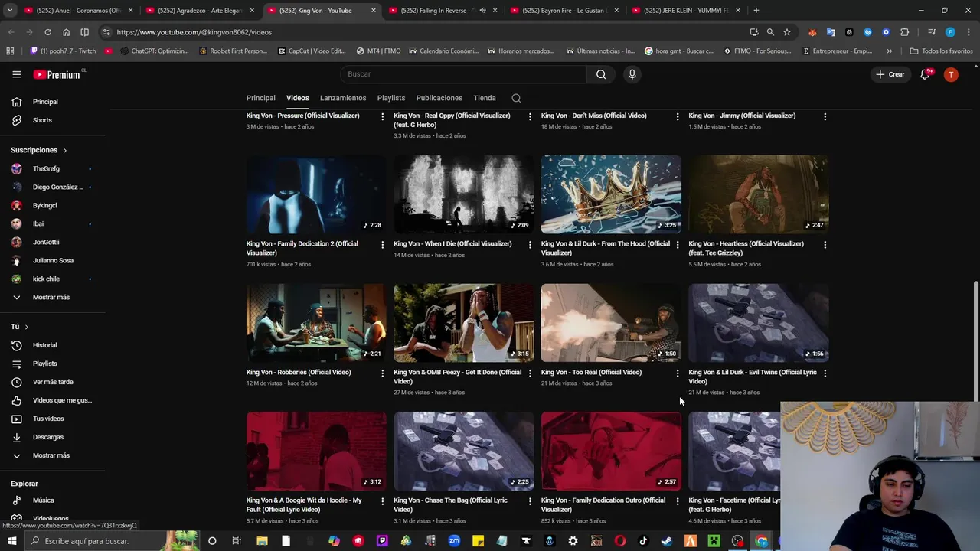Open title King Von - When I Die

(x=452, y=243)
